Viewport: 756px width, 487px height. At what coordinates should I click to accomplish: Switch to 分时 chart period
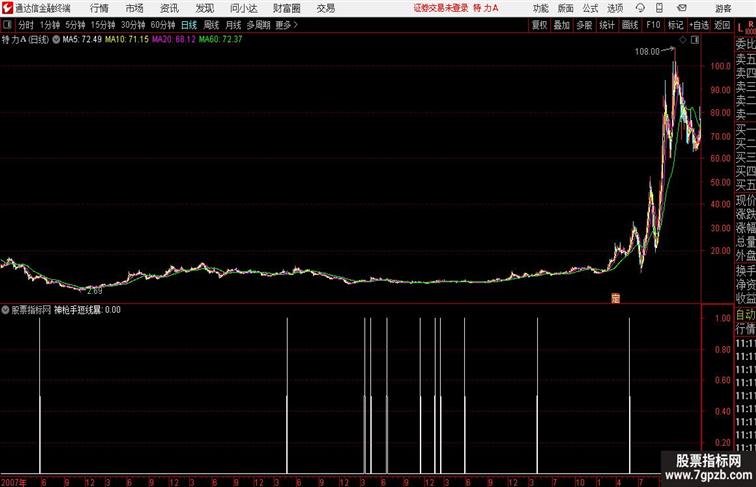click(x=26, y=25)
